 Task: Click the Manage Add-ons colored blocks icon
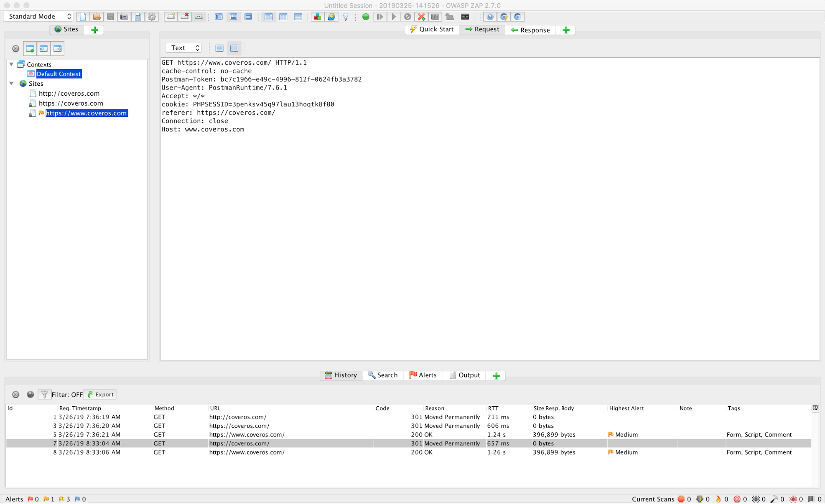pyautogui.click(x=317, y=16)
